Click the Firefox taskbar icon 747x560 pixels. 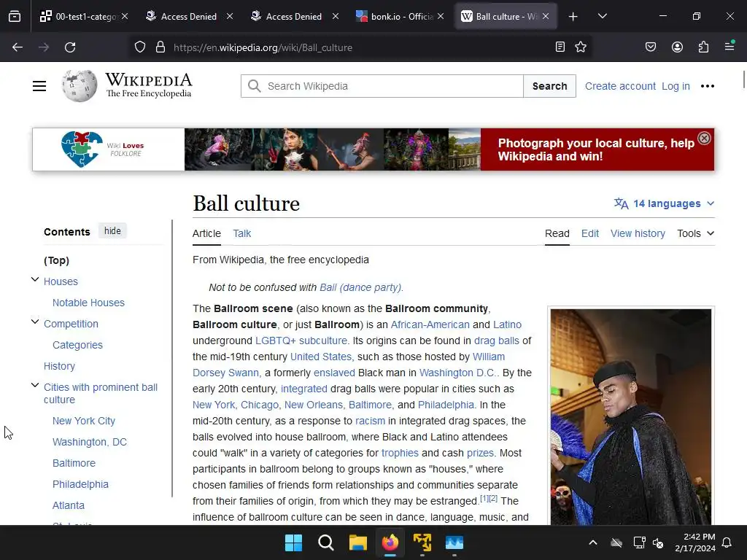pos(390,542)
